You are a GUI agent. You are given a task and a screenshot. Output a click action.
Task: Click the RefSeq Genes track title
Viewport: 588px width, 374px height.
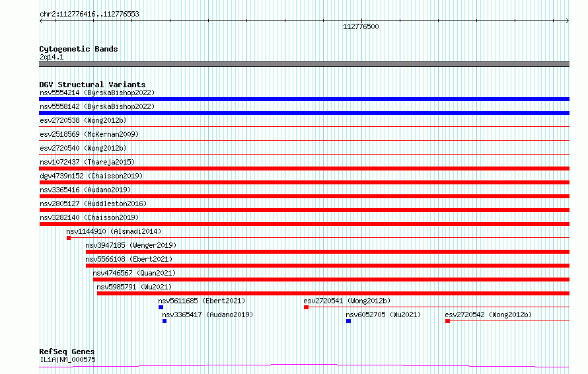pos(67,352)
